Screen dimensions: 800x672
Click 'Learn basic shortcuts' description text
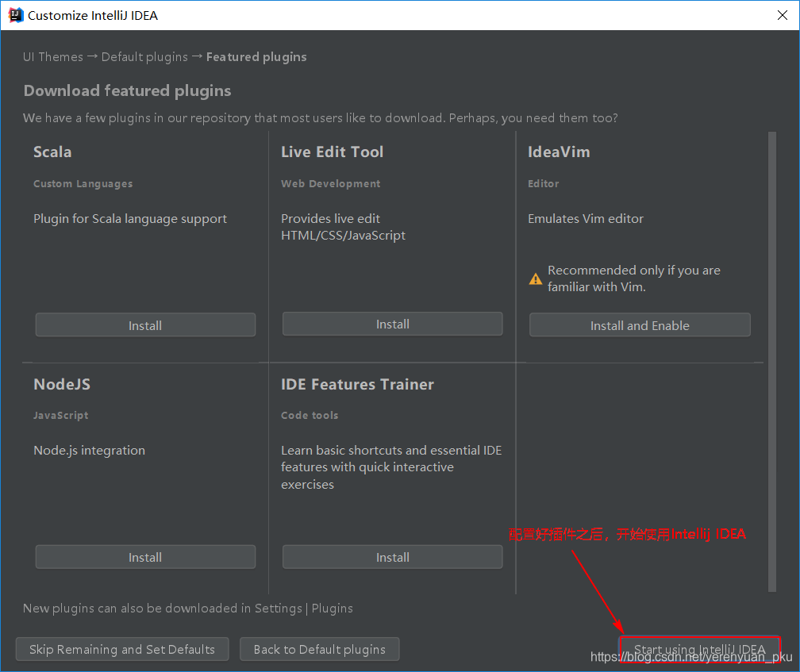391,467
